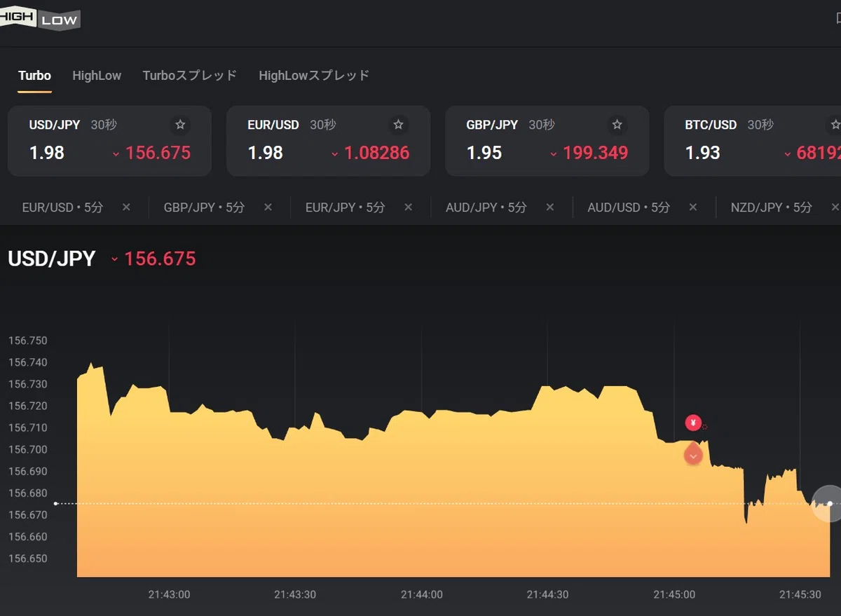This screenshot has height=616, width=841.
Task: Open the Turboスプレッド tab
Action: point(190,76)
